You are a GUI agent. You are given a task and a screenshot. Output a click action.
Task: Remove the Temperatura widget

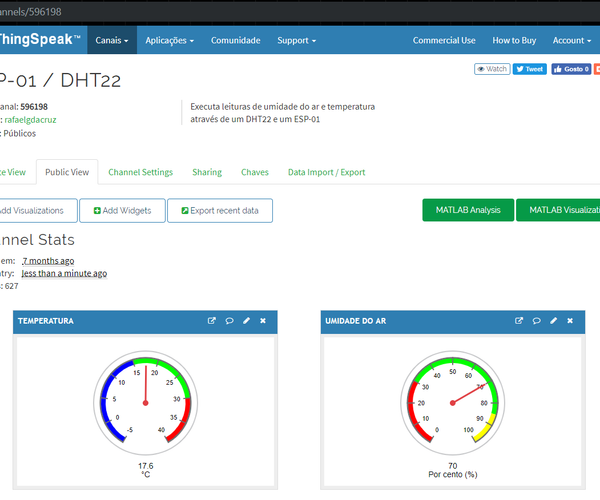pos(263,321)
